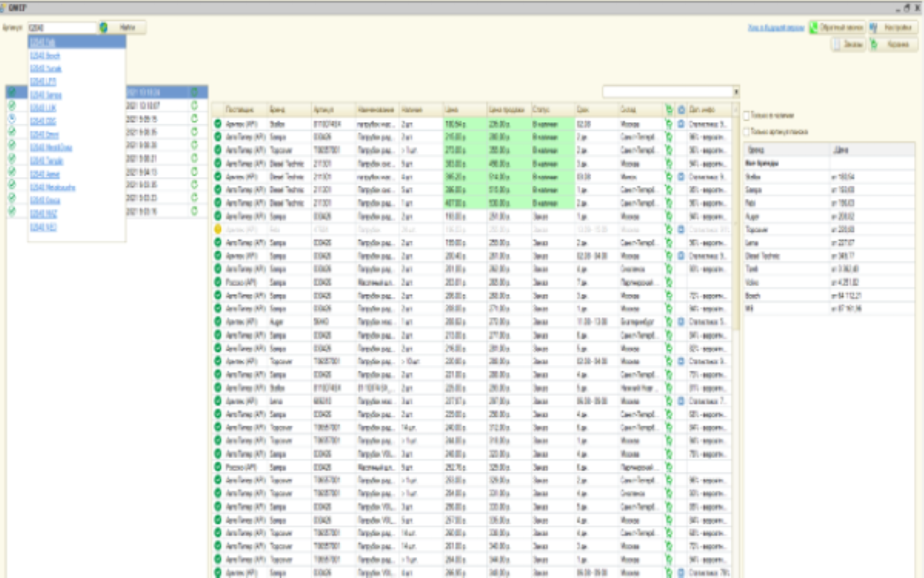
Task: Click cart icon in first results row
Action: click(x=668, y=124)
